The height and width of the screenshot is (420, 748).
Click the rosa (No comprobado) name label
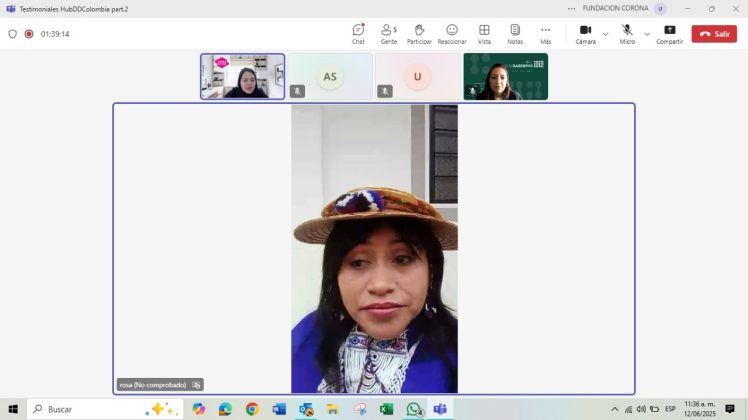(153, 385)
